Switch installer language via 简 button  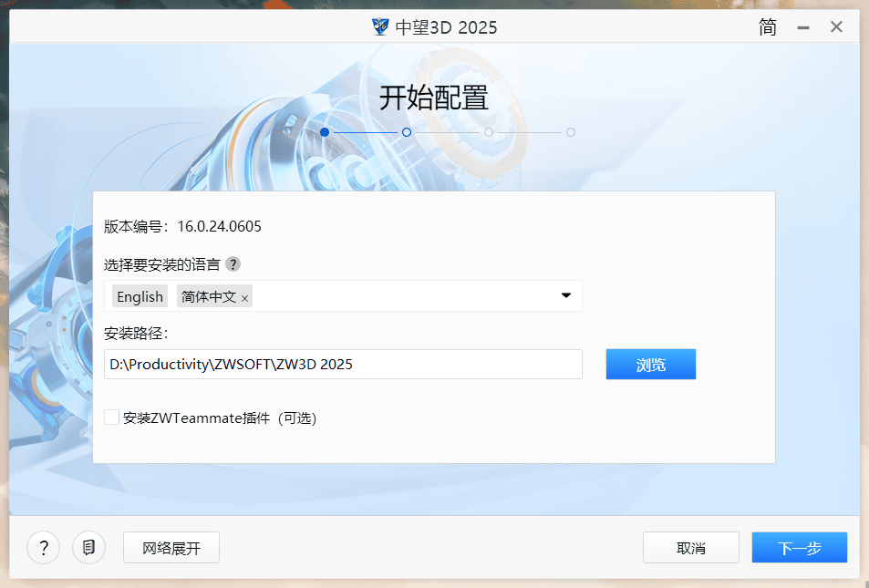(x=768, y=26)
